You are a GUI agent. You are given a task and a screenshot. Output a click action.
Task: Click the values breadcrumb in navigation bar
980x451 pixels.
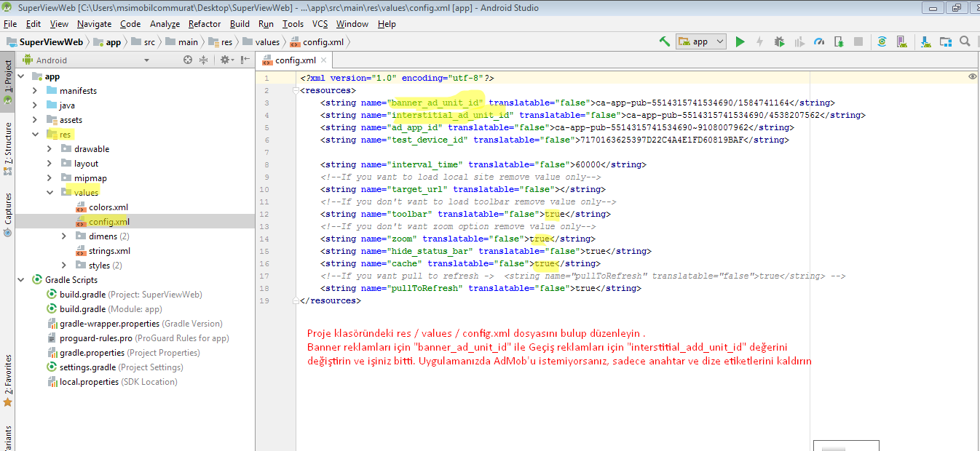click(x=261, y=42)
